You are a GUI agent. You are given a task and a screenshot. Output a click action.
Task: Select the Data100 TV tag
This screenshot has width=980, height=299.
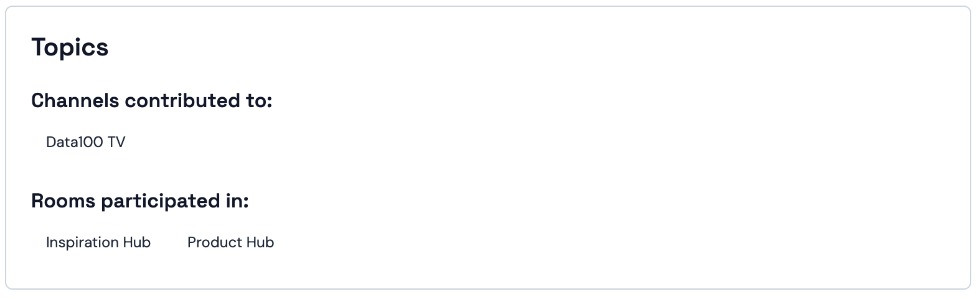(x=86, y=142)
